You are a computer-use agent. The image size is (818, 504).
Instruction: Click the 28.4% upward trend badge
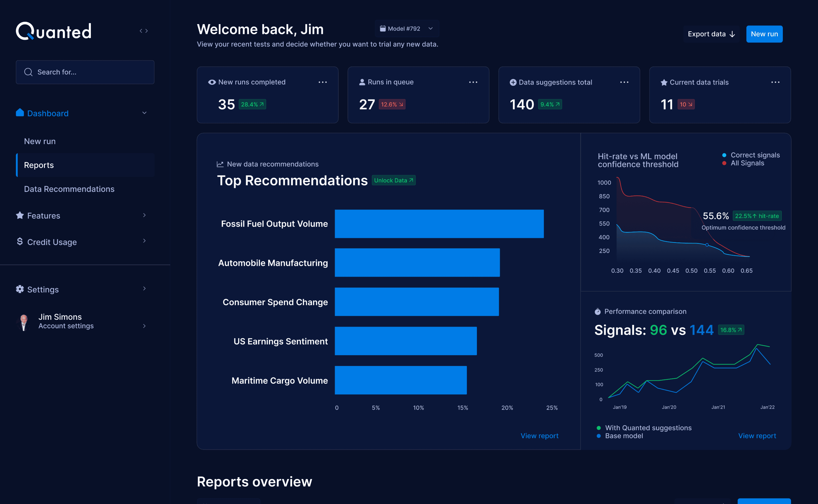tap(252, 104)
